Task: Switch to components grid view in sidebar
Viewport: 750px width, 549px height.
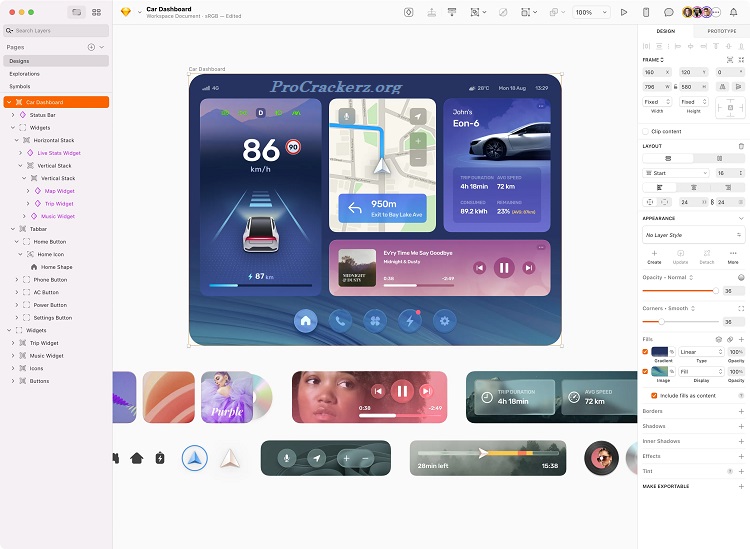Action: pyautogui.click(x=96, y=12)
